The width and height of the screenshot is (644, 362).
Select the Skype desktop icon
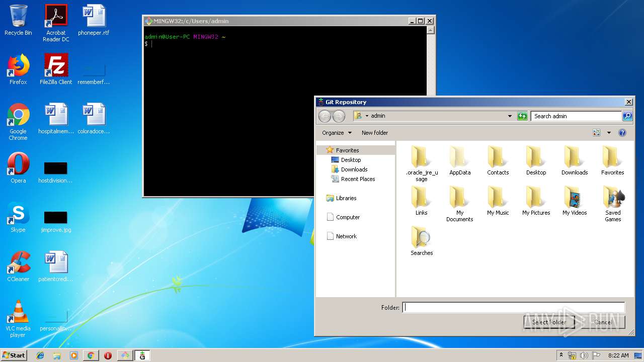coord(18,217)
